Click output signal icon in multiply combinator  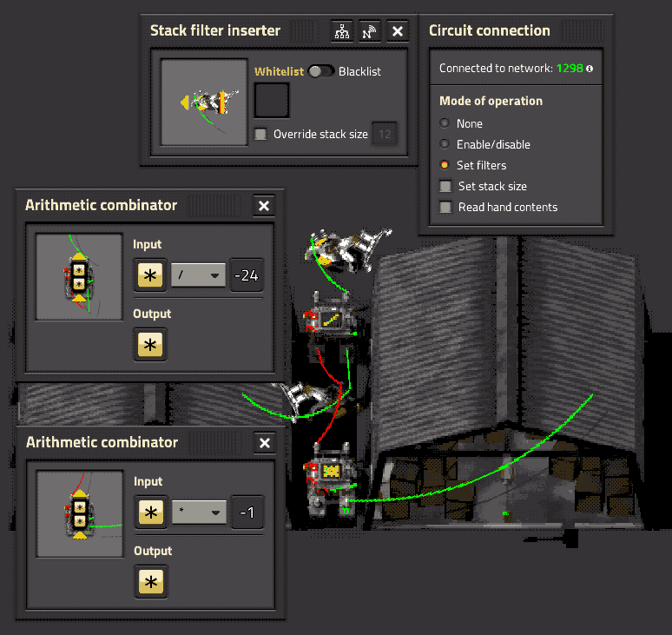click(x=151, y=582)
